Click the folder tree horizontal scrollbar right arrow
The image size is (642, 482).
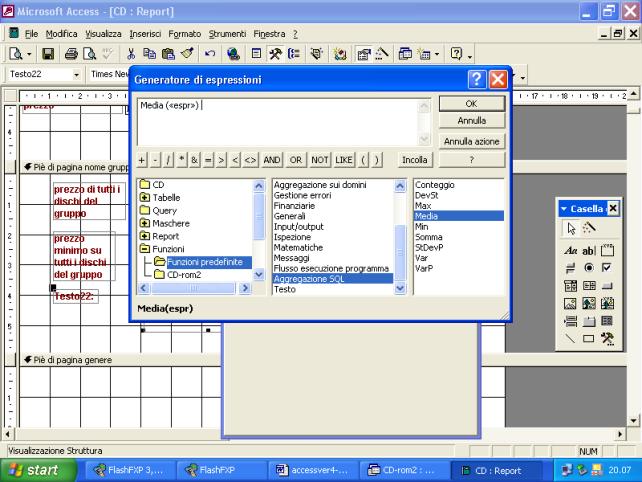click(245, 288)
